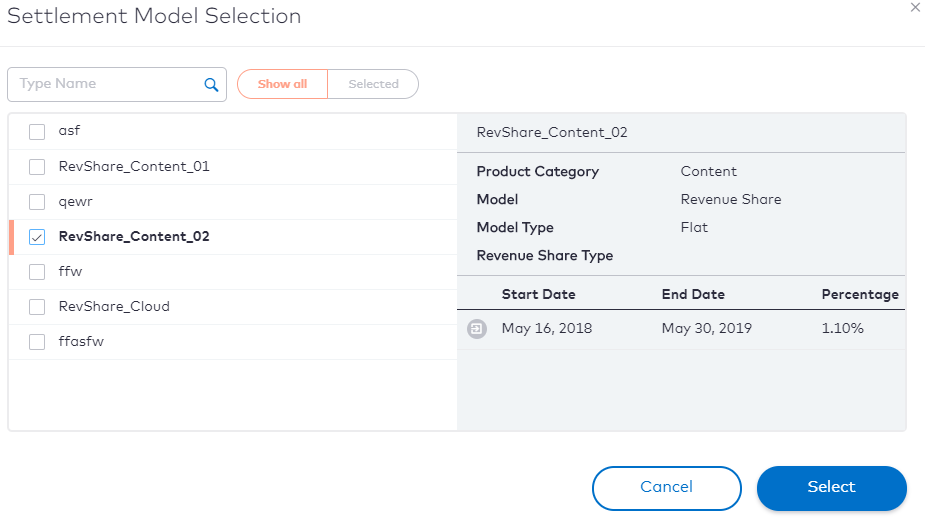Close the Settlement Model Selection dialog
The image size is (925, 519).
pos(915,8)
